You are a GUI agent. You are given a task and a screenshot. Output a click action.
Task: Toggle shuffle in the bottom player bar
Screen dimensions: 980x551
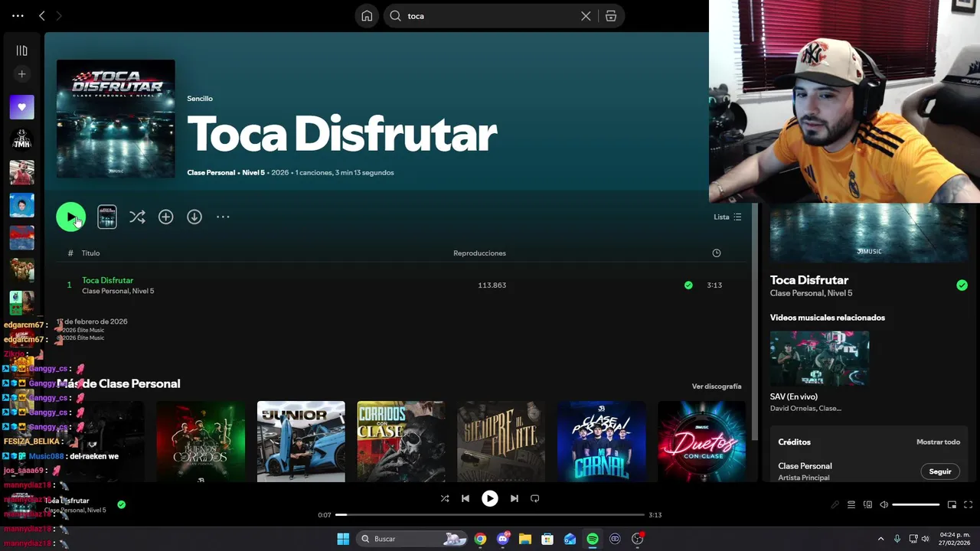(445, 498)
